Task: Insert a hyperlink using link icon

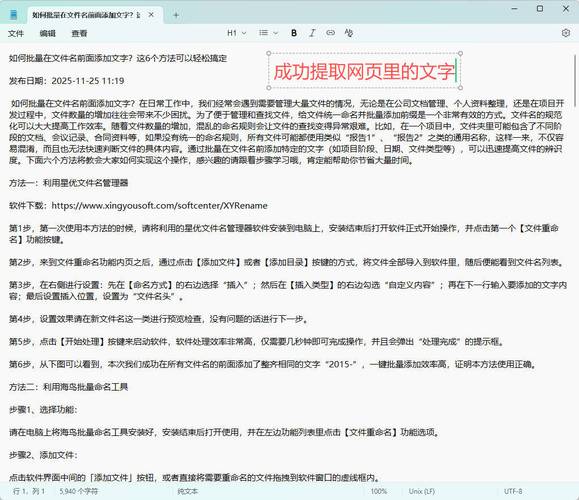Action: (330, 33)
